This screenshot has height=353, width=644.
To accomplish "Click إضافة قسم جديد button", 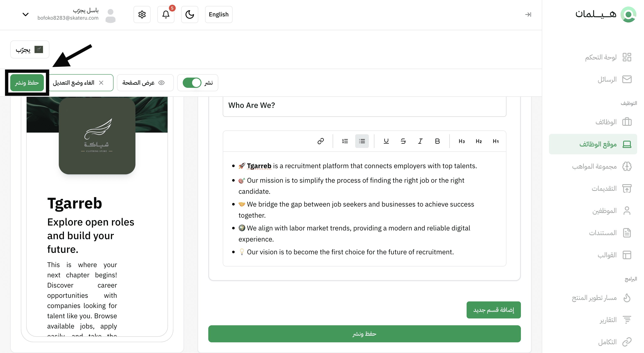I will click(x=493, y=310).
